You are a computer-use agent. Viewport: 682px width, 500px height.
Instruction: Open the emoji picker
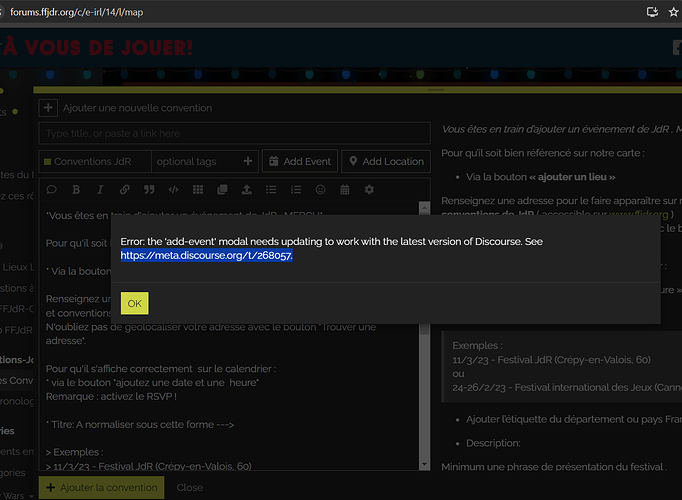[320, 190]
